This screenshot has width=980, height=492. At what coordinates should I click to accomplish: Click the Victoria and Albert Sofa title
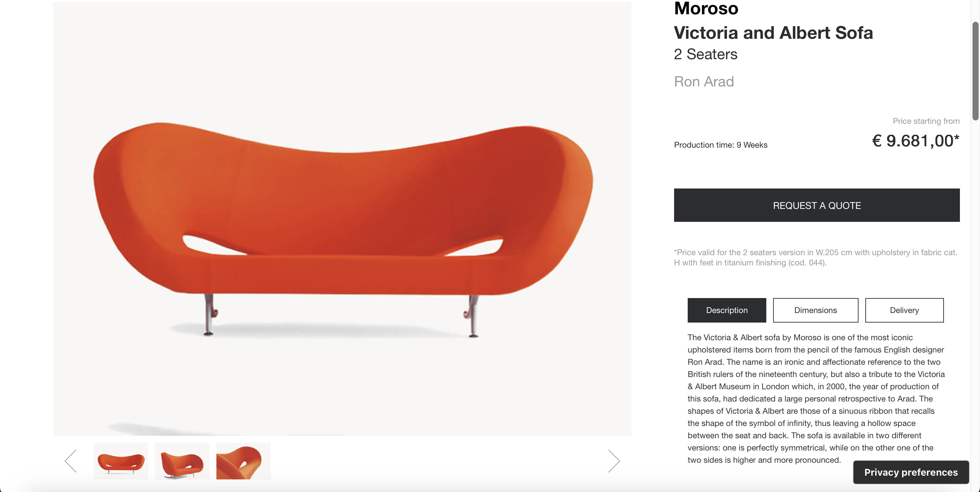click(773, 33)
